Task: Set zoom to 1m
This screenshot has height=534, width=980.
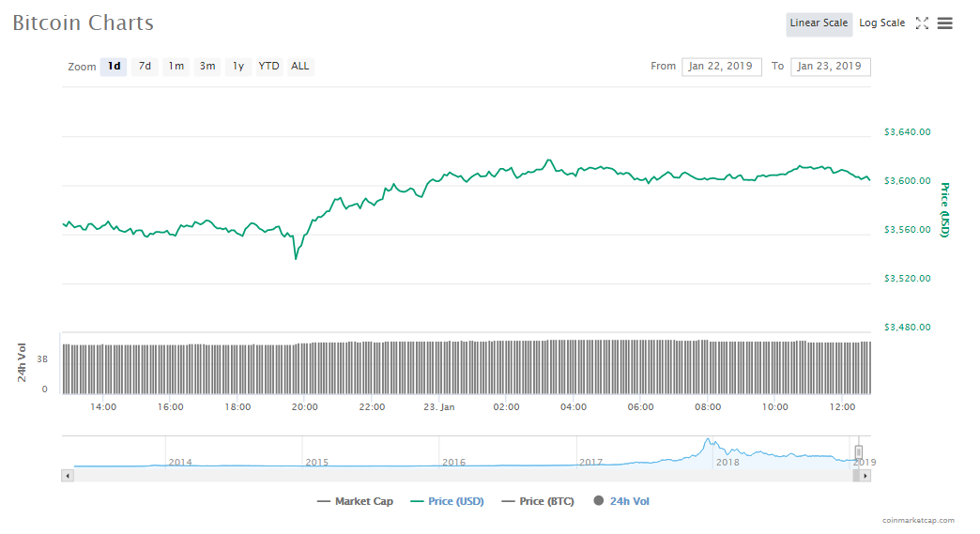Action: coord(176,67)
